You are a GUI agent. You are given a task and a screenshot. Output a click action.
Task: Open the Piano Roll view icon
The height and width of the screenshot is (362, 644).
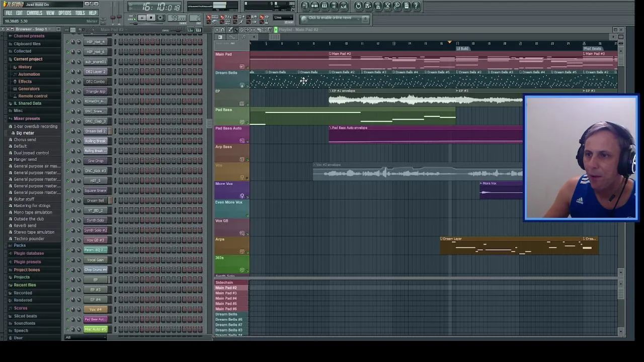tap(325, 6)
